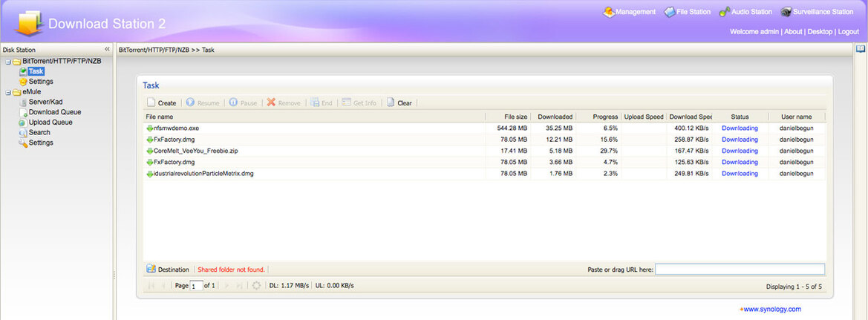The image size is (868, 320).
Task: Open eMule Settings in the sidebar
Action: pyautogui.click(x=40, y=143)
